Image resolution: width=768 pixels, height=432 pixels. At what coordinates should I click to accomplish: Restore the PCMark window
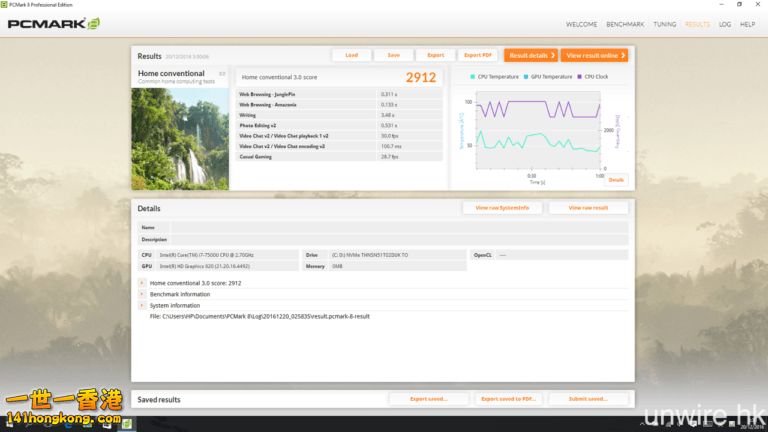739,4
